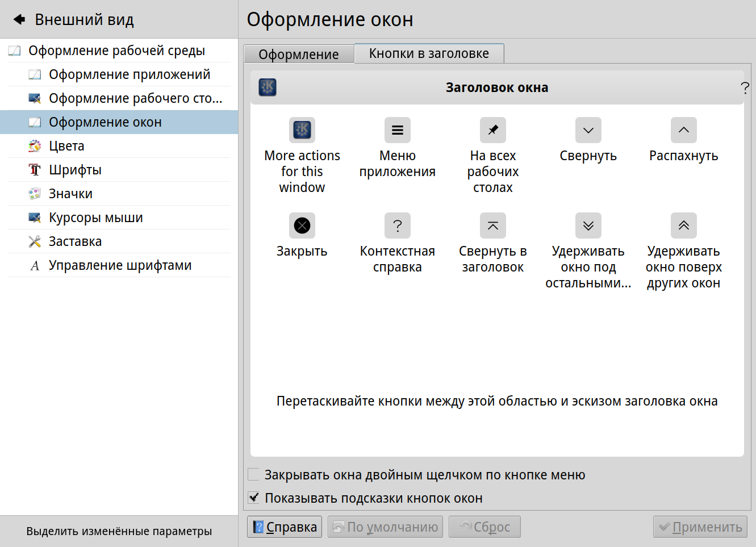756x547 pixels.
Task: Click the 'Свернуть' minimize chevron icon
Action: tap(588, 130)
